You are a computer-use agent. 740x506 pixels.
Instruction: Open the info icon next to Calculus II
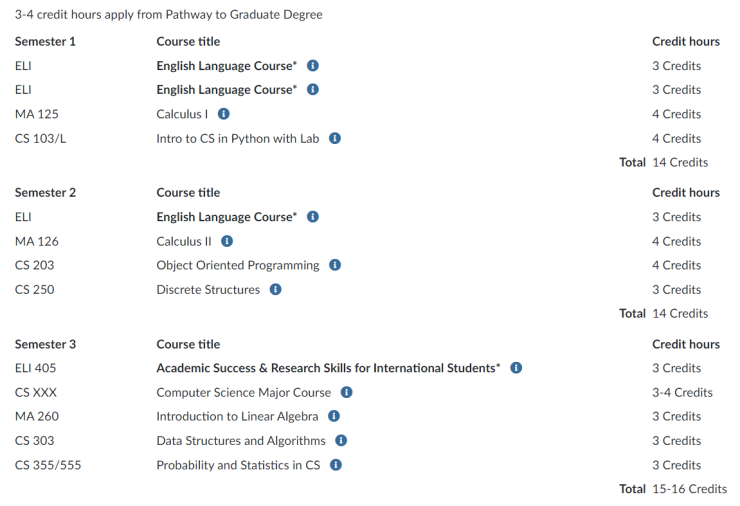(227, 241)
